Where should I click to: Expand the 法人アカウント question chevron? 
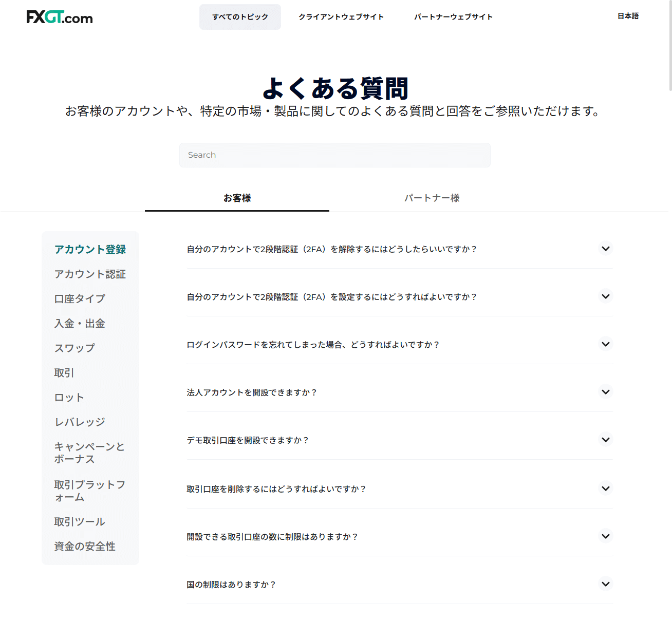point(606,392)
